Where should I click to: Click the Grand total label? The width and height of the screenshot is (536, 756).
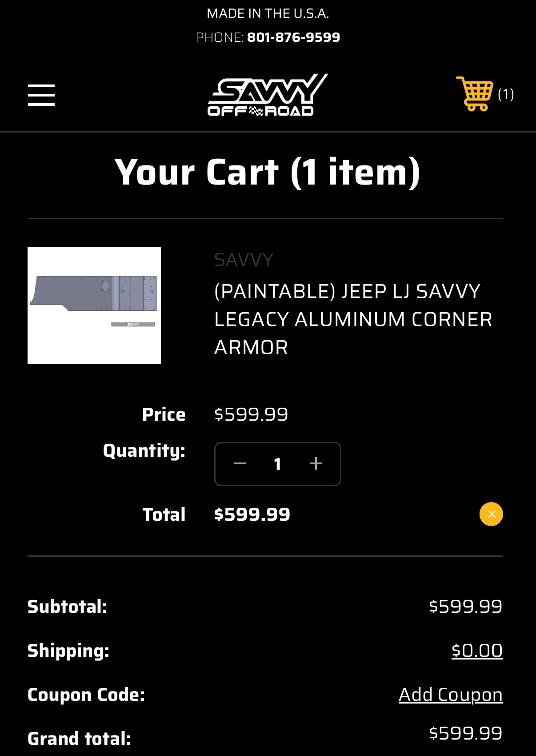80,739
